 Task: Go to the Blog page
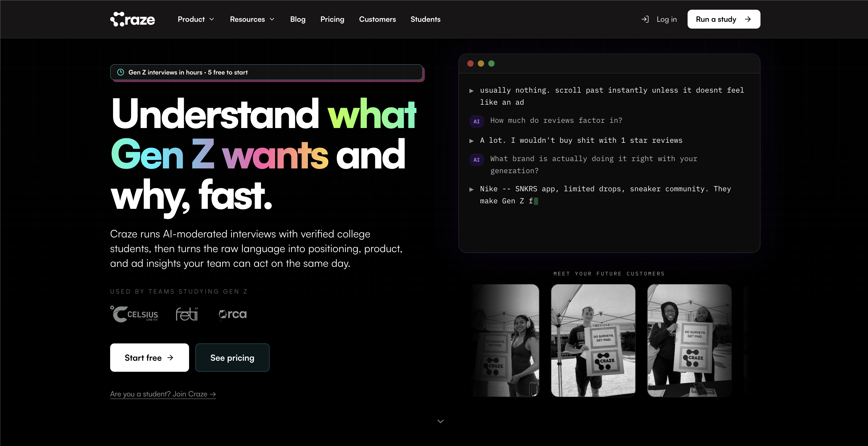pyautogui.click(x=298, y=19)
